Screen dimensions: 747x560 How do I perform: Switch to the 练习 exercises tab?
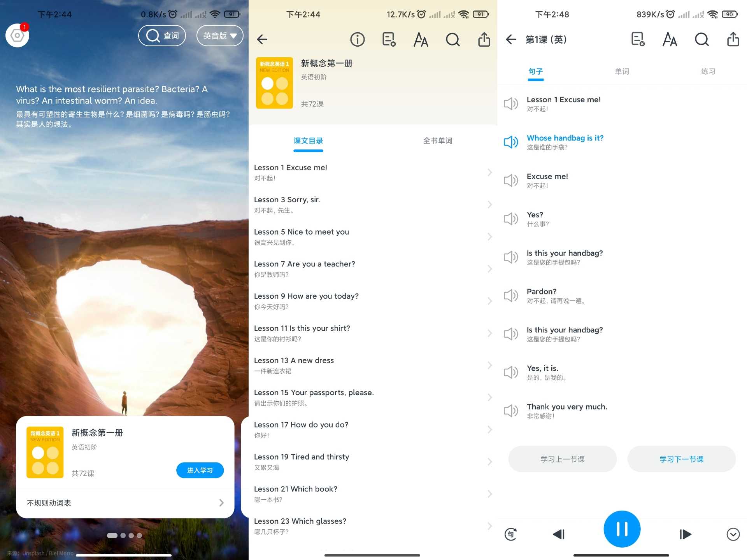click(x=708, y=72)
